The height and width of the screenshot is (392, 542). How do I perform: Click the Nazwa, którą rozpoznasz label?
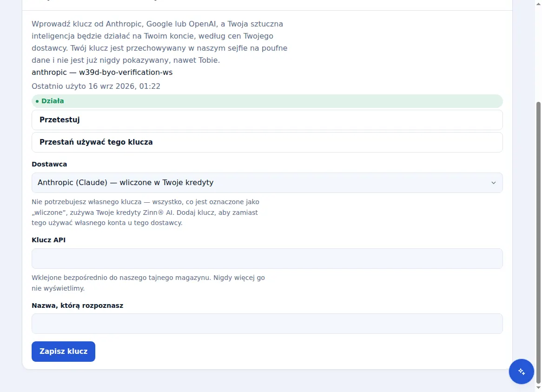(78, 306)
